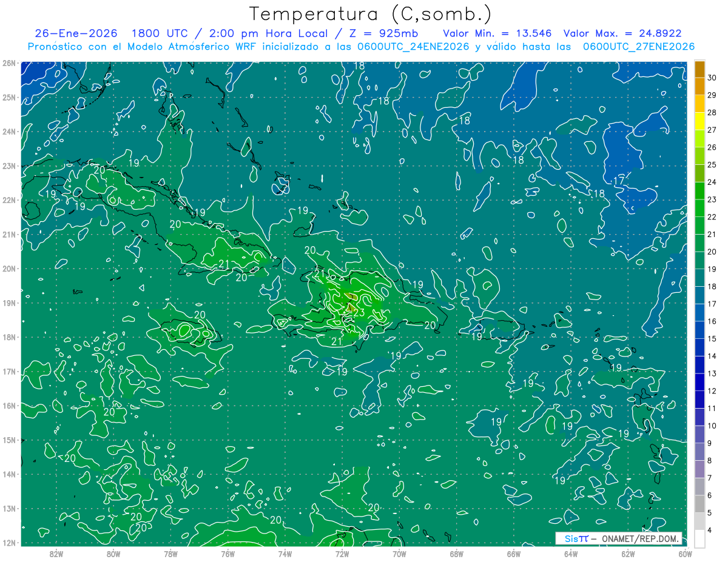The width and height of the screenshot is (728, 562).
Task: Click the colorbar swatch between 22 and 23
Action: pos(699,209)
